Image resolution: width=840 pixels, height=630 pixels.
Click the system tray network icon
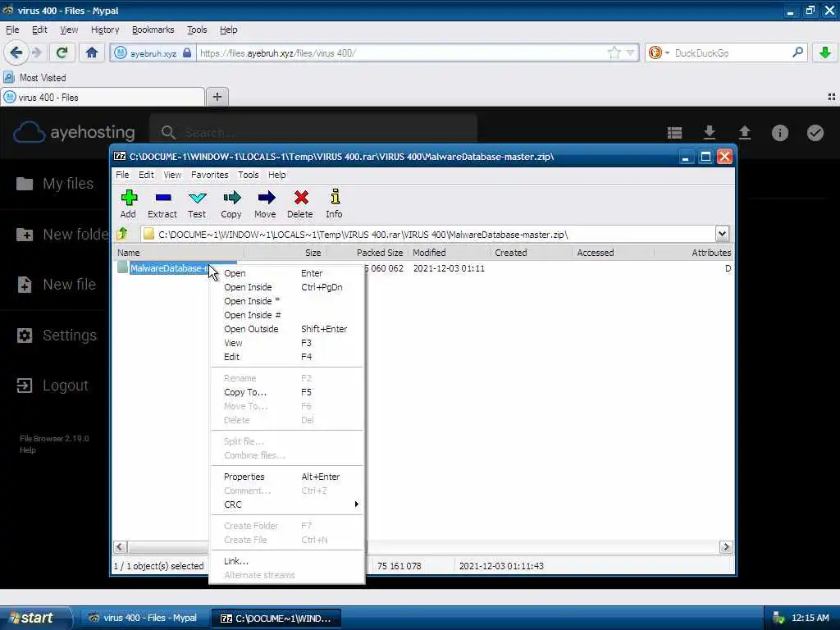(778, 618)
